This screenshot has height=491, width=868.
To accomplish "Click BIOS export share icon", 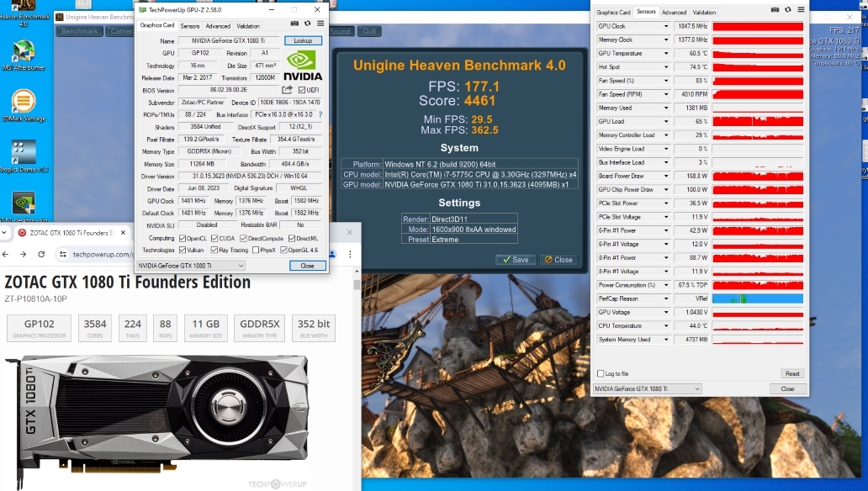I will pos(287,90).
